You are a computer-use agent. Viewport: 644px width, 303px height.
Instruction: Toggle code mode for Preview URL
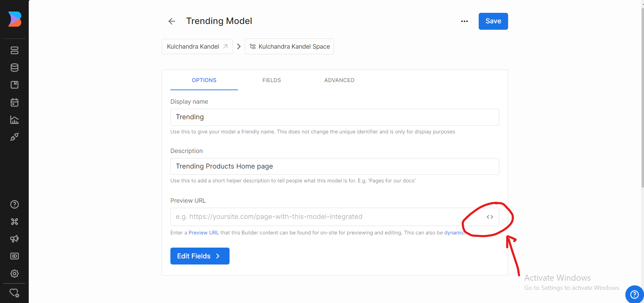(490, 217)
